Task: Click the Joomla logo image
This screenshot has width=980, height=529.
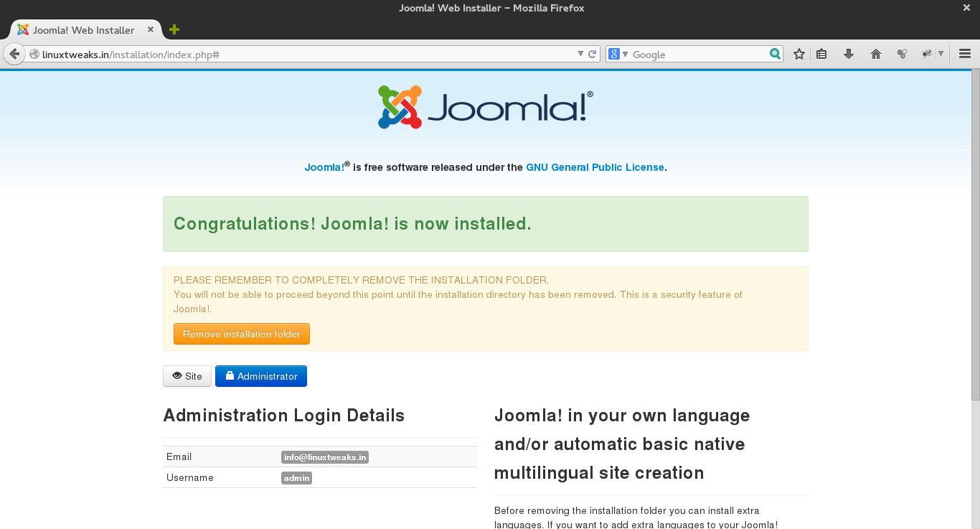Action: pos(486,107)
